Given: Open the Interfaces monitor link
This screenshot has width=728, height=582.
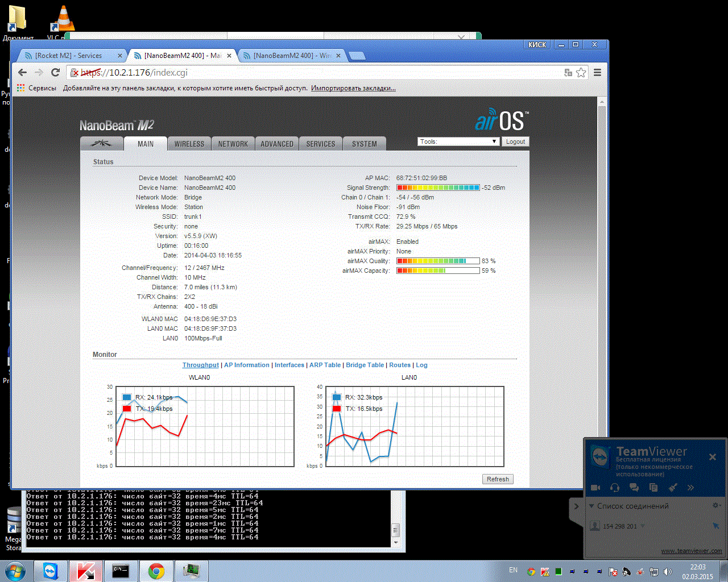Looking at the screenshot, I should pyautogui.click(x=289, y=365).
